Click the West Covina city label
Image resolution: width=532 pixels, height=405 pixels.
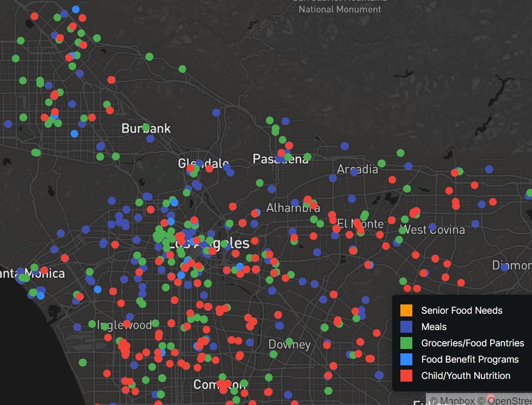point(432,229)
